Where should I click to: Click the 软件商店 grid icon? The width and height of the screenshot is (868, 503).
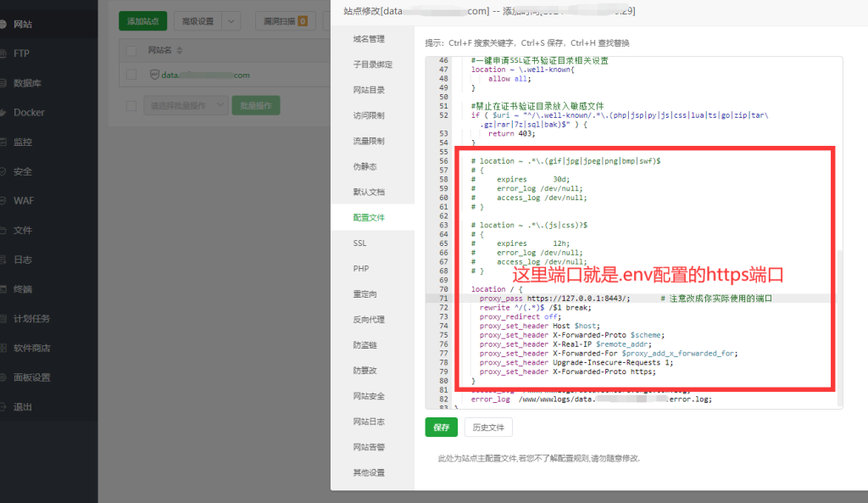click(x=3, y=348)
